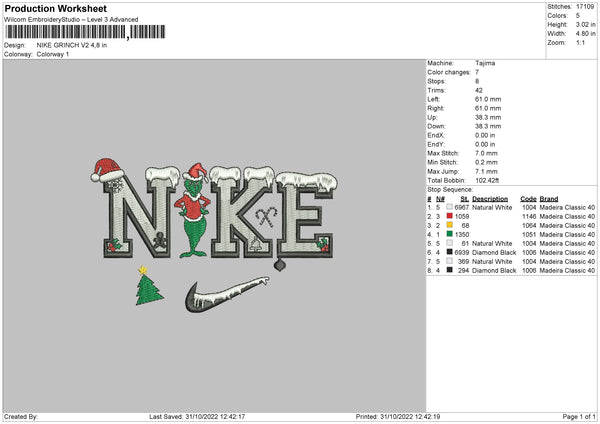The height and width of the screenshot is (424, 600).
Task: Select stitch count 6967 in stop row 1
Action: pos(462,207)
